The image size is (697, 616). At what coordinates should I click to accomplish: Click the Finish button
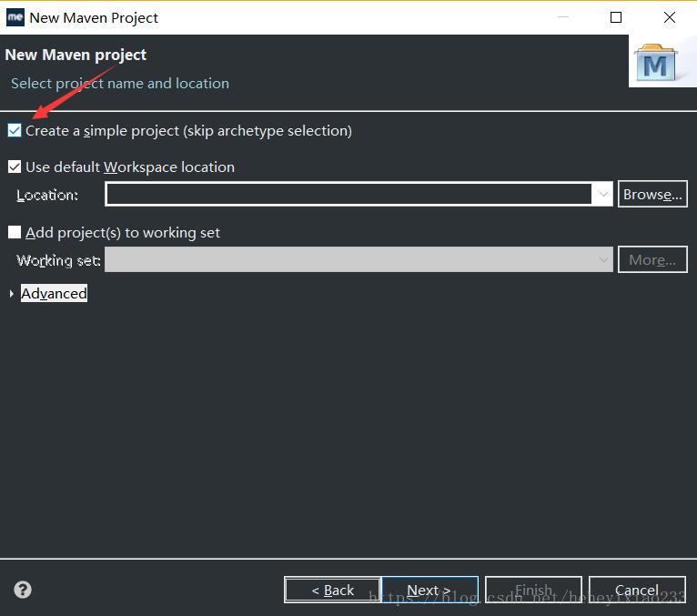pos(533,590)
